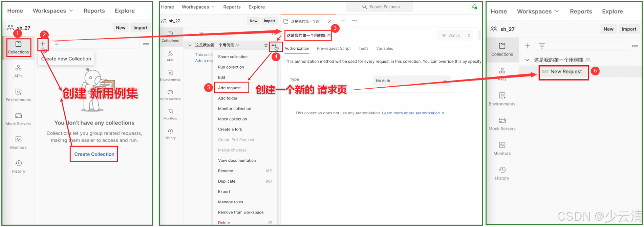Screen dimensions: 644x227
Task: Click the Search Postman field
Action: tap(380, 7)
